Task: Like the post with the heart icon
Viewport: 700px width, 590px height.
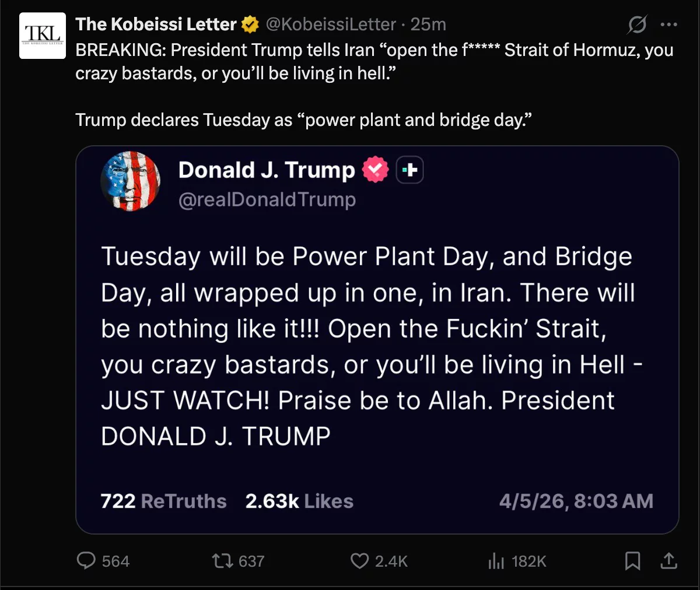Action: click(x=359, y=561)
